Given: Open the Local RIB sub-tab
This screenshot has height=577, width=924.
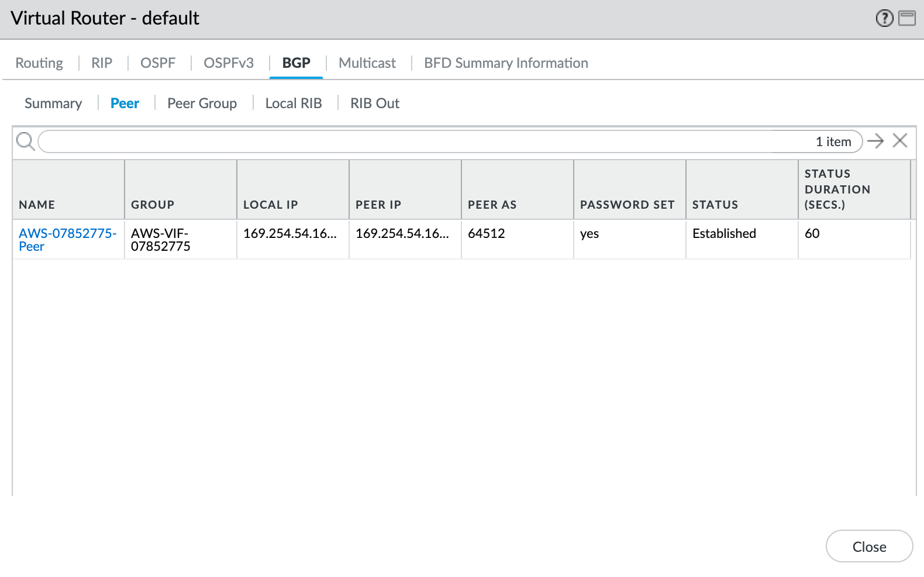Looking at the screenshot, I should pyautogui.click(x=294, y=103).
